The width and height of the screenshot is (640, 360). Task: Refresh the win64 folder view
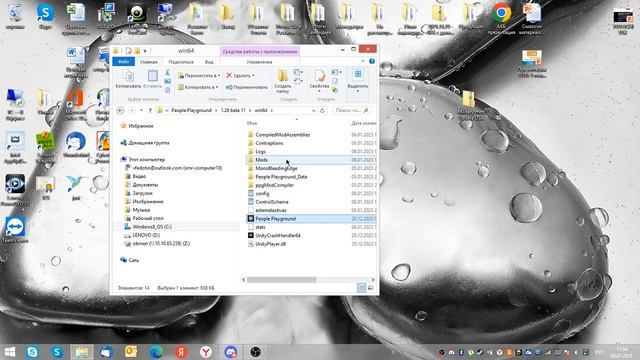point(322,110)
